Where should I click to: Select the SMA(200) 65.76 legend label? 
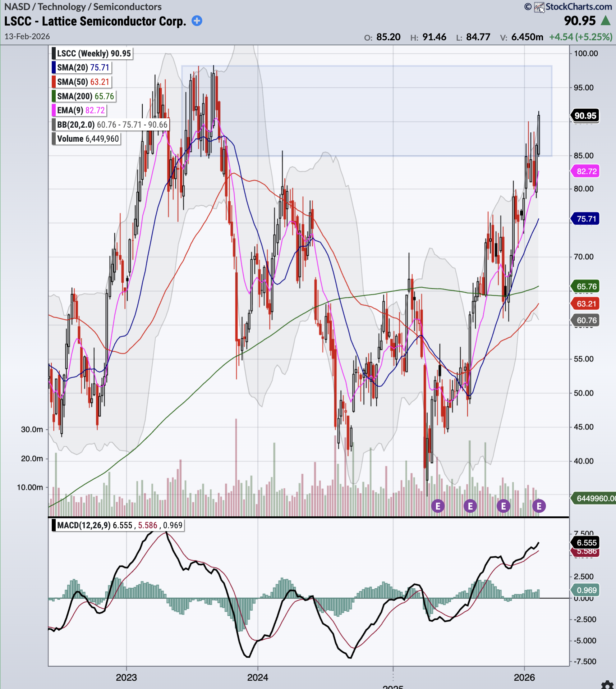[x=86, y=96]
